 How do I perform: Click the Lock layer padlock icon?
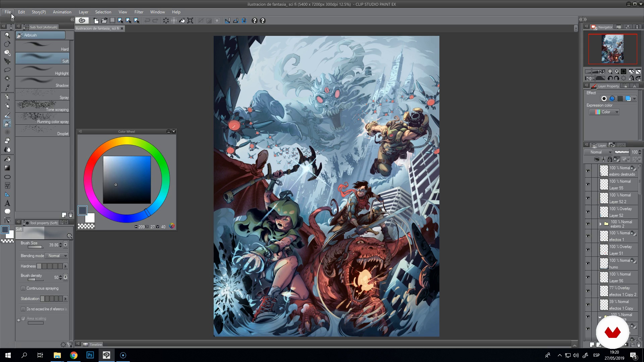(610, 159)
